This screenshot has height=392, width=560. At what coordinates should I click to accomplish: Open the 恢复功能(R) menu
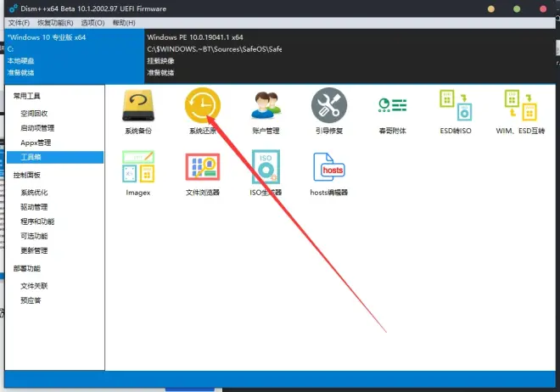[55, 23]
